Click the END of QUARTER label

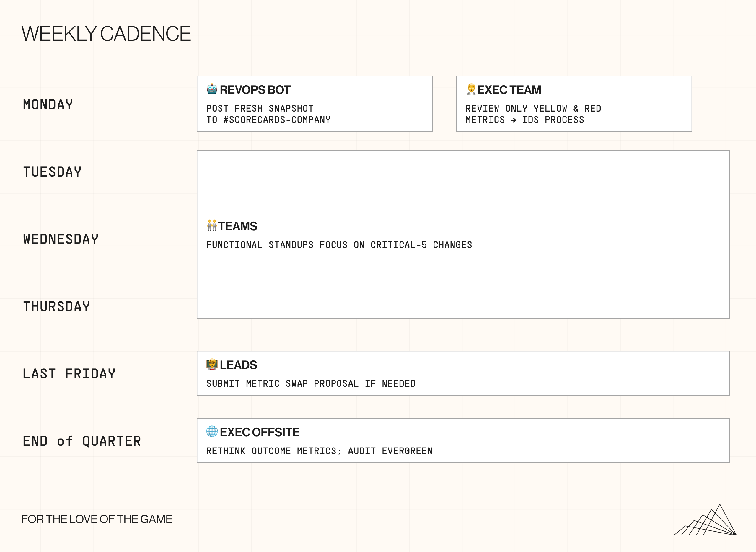(82, 441)
